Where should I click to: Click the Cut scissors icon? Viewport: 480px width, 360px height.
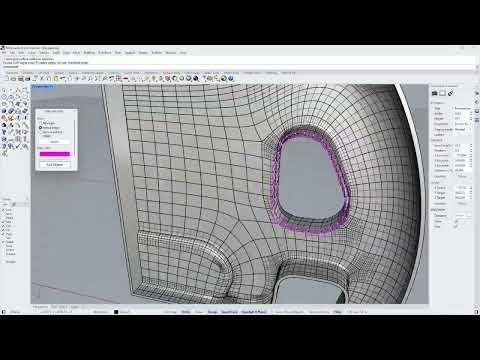click(x=42, y=78)
